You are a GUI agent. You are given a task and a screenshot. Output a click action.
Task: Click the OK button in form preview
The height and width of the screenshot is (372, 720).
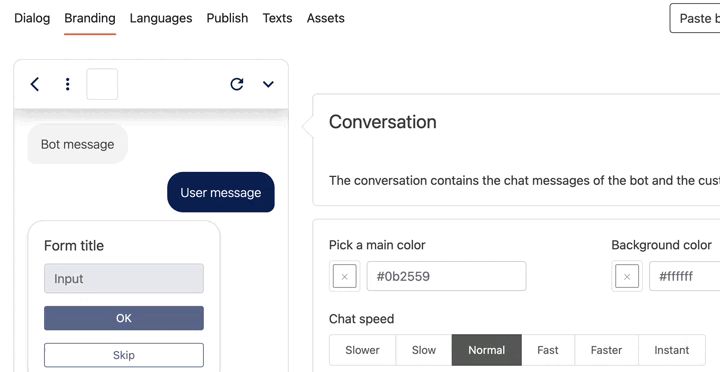click(x=124, y=318)
